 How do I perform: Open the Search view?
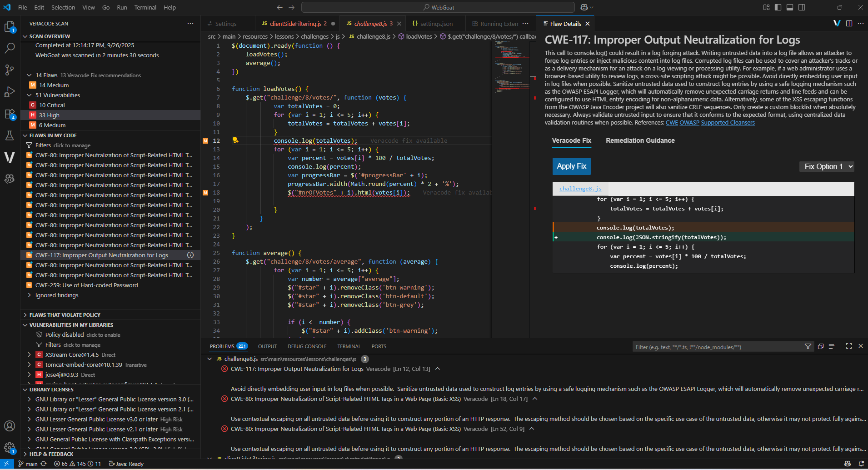[10, 48]
